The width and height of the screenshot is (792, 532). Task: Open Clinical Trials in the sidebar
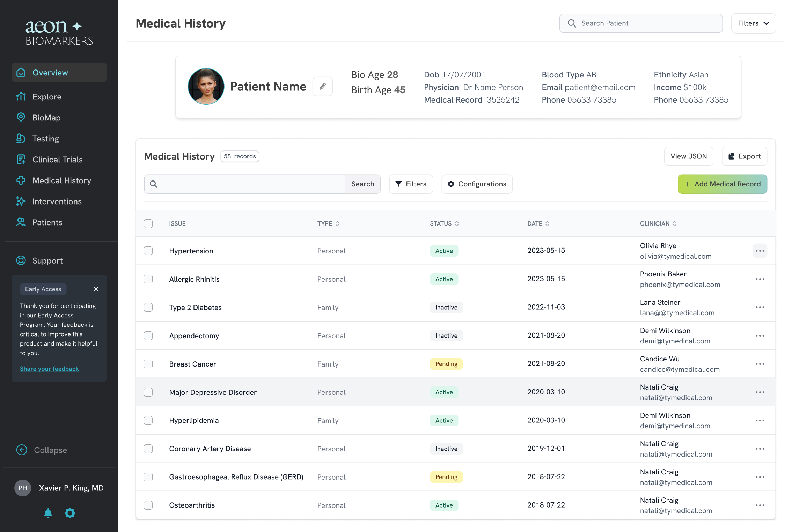(x=57, y=160)
